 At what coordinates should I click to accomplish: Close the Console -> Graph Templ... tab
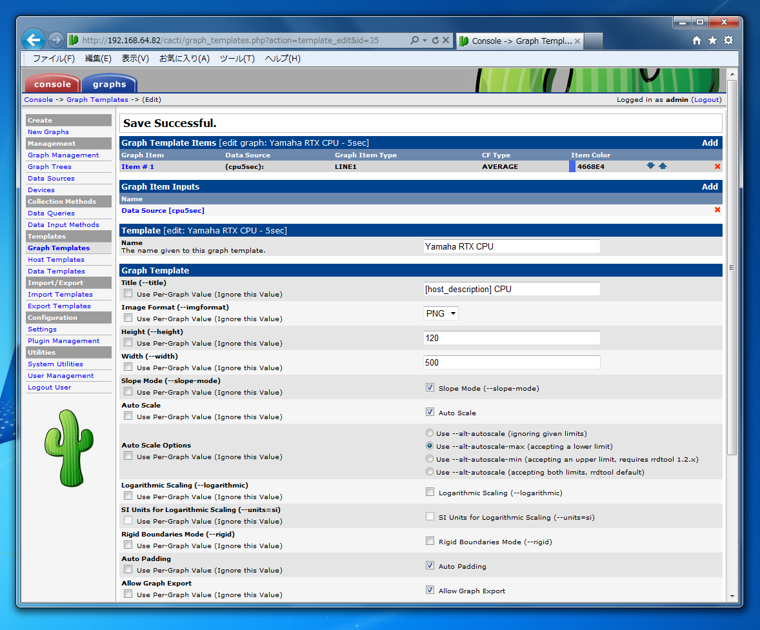[577, 41]
